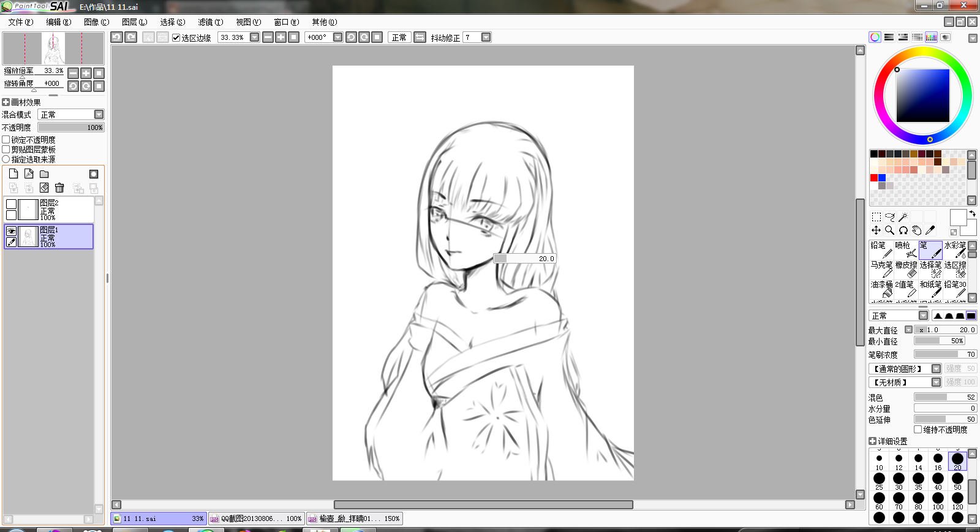Screen dimensions: 980x532
Task: Create a new layer folder
Action: 44,174
